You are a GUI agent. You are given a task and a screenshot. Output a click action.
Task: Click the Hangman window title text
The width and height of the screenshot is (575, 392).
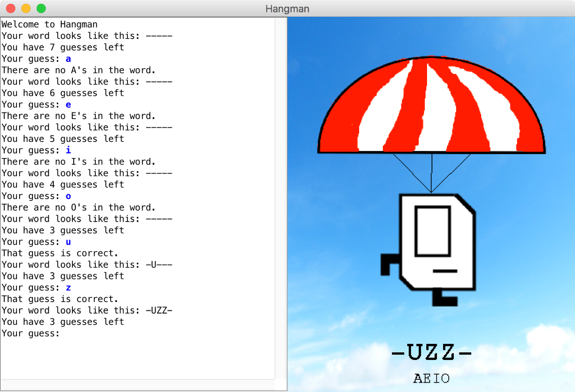coord(287,9)
